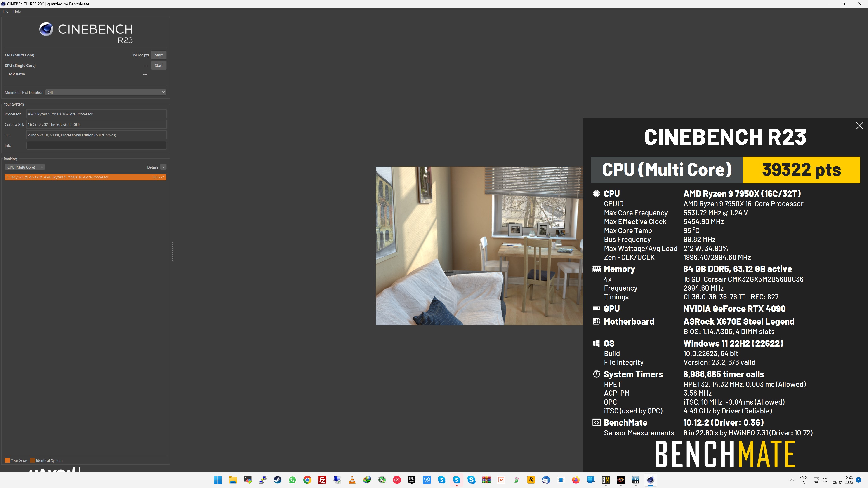Open Rockstar Games Launcher from the taskbar
868x488 pixels.
click(x=531, y=480)
